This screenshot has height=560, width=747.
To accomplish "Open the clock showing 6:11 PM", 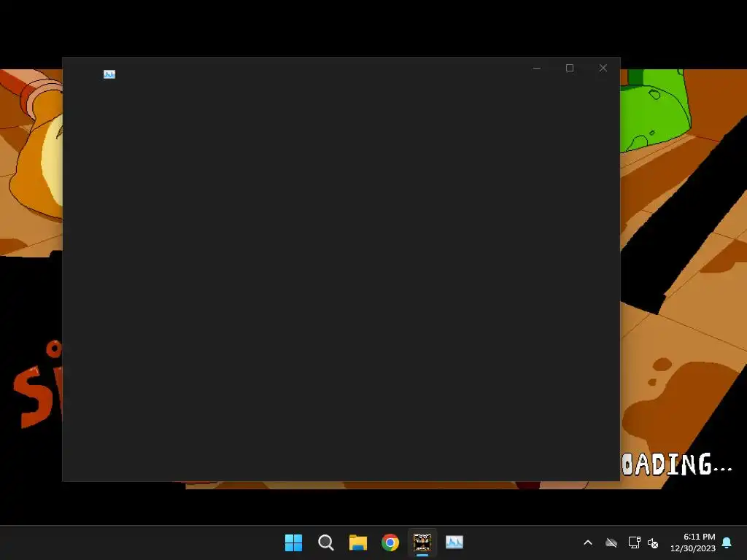I will coord(693,542).
